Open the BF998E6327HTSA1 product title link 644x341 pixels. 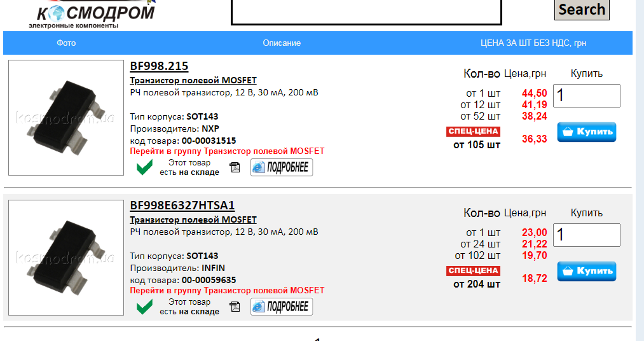(182, 205)
